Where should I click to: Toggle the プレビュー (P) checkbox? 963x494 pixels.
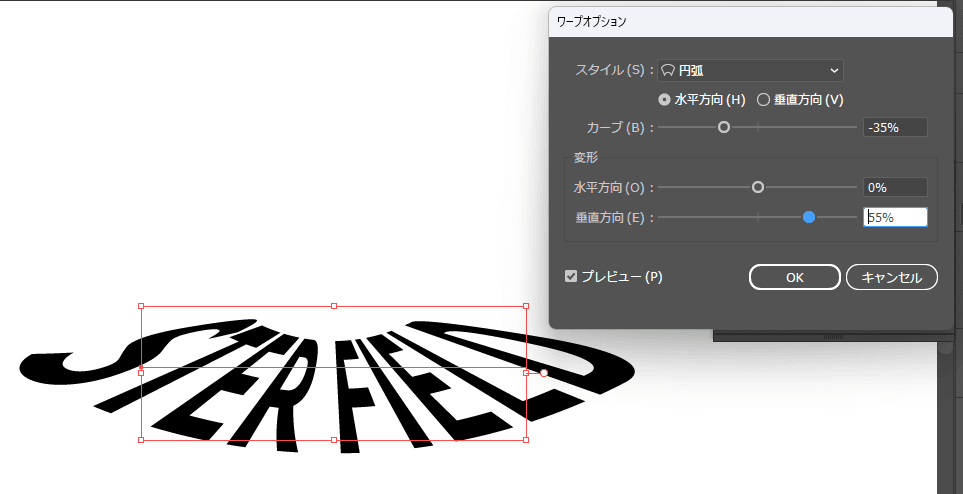[571, 276]
